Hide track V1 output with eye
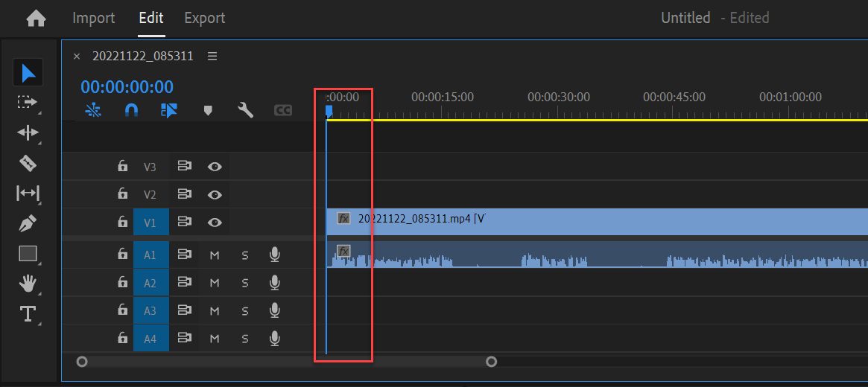Screen dimensions: 868x387 215,223
